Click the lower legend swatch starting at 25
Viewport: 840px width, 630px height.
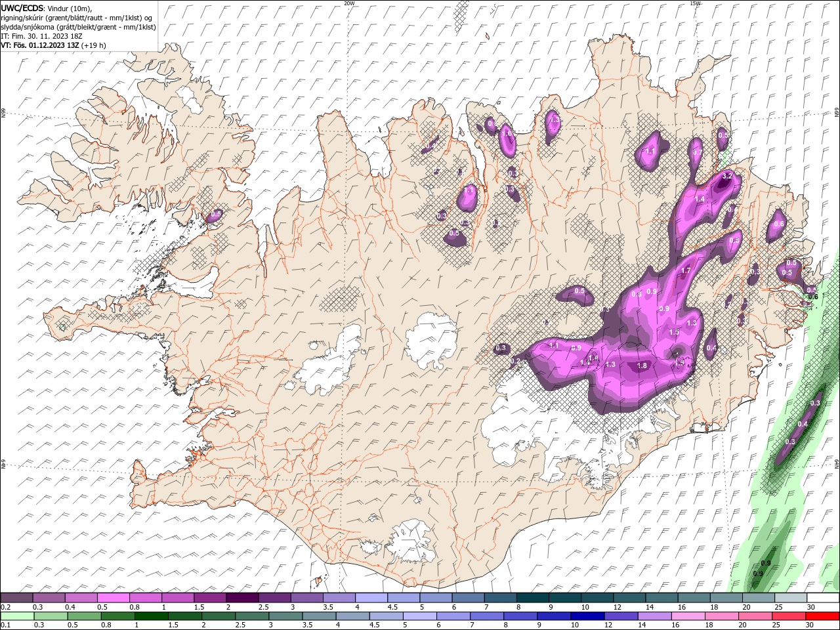788,616
